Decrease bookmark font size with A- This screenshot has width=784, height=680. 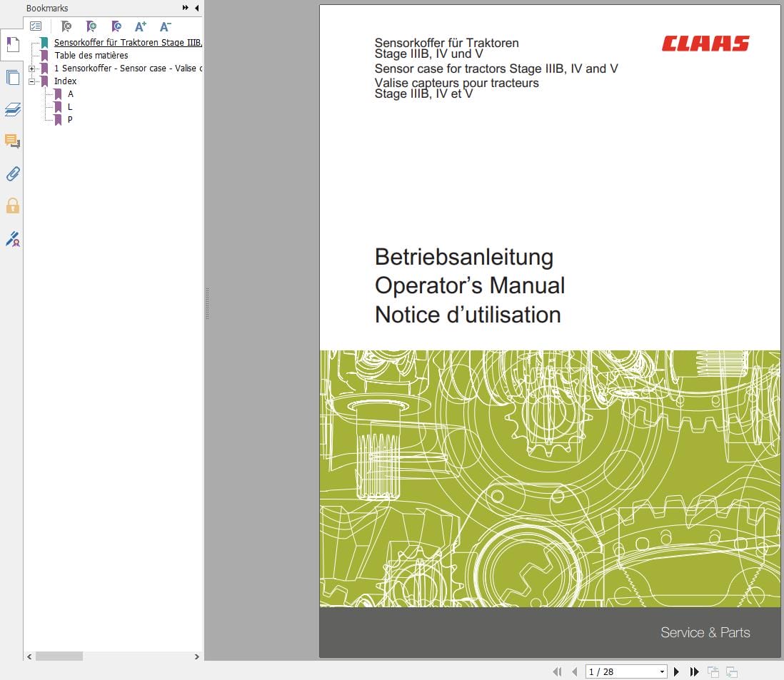166,26
